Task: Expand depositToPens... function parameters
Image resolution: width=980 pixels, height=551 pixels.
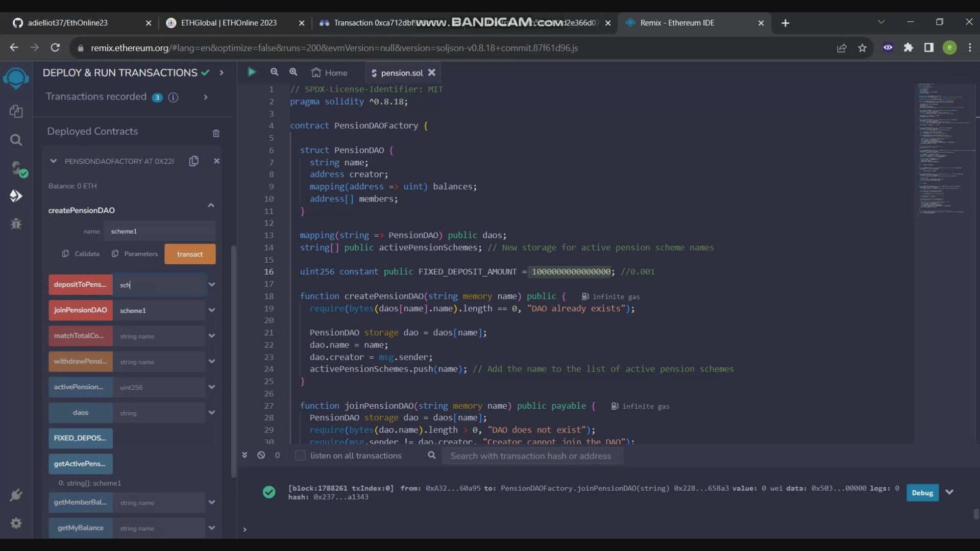Action: point(212,285)
